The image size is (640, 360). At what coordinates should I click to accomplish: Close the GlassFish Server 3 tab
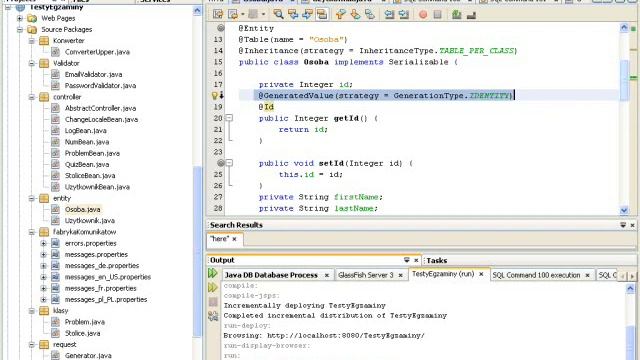[x=400, y=276]
